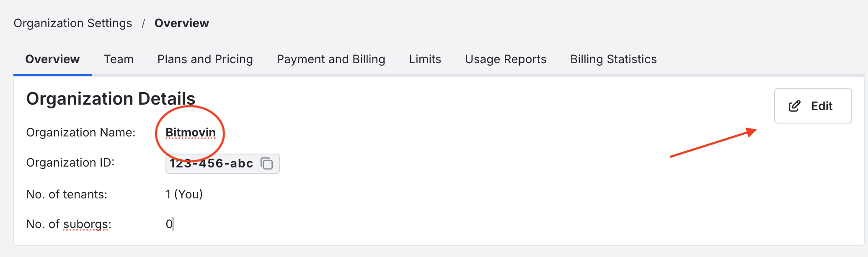Select the Overview tab
The width and height of the screenshot is (868, 257).
[52, 59]
